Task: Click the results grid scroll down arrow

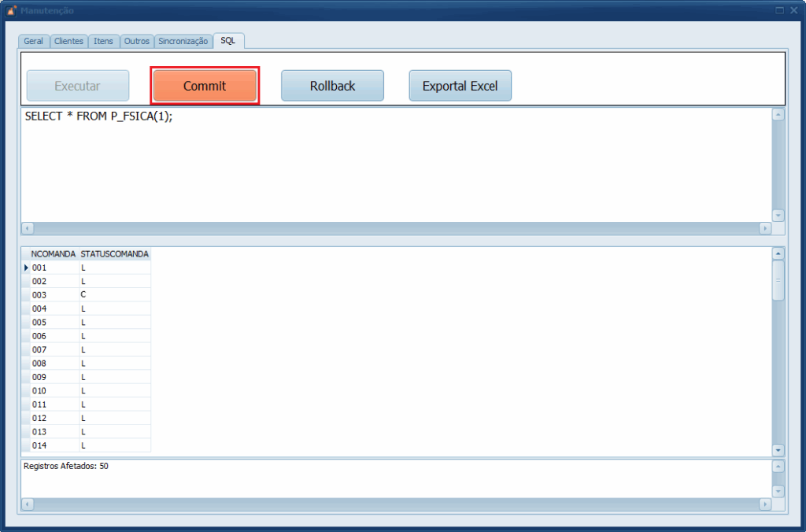Action: [x=778, y=450]
